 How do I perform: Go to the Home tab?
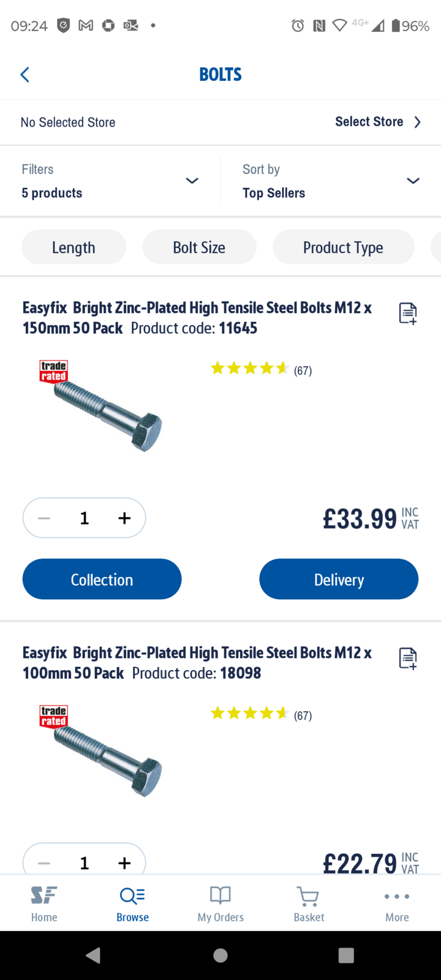point(44,904)
